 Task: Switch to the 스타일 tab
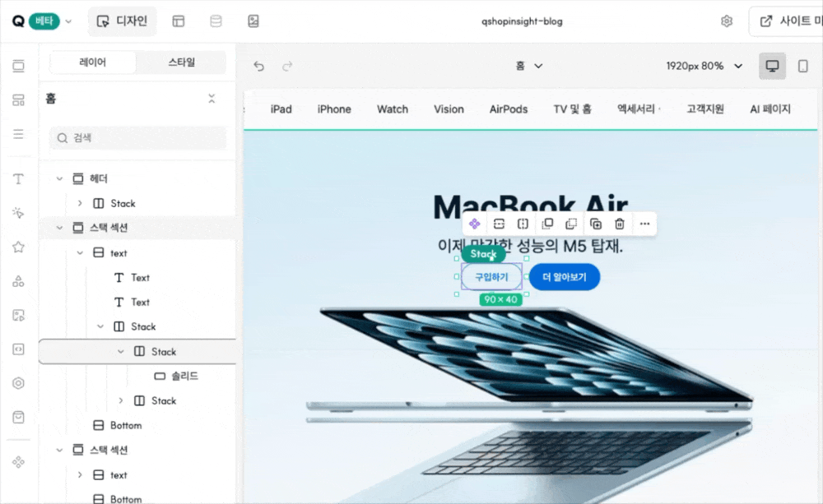coord(182,62)
